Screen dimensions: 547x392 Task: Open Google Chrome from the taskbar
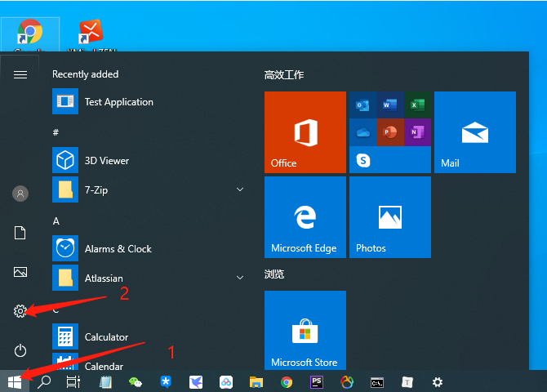287,382
